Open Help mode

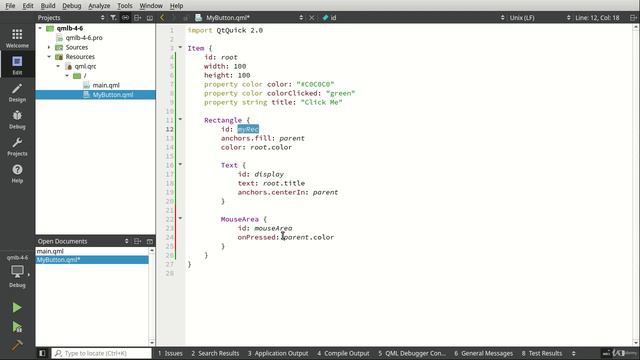click(x=17, y=173)
